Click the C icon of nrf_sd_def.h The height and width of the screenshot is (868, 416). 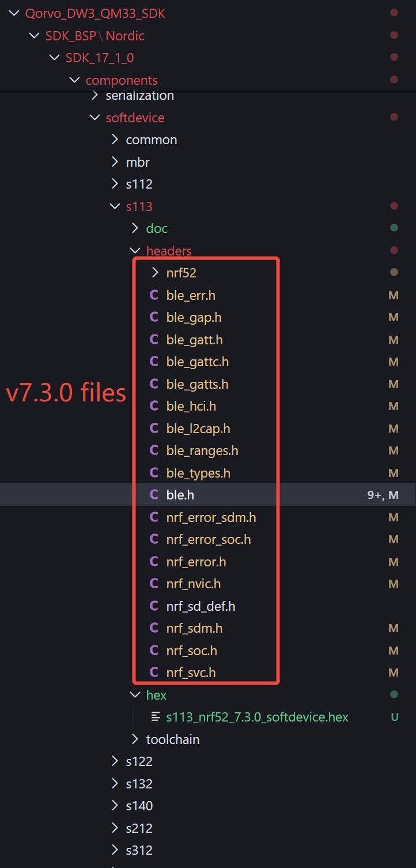click(154, 606)
